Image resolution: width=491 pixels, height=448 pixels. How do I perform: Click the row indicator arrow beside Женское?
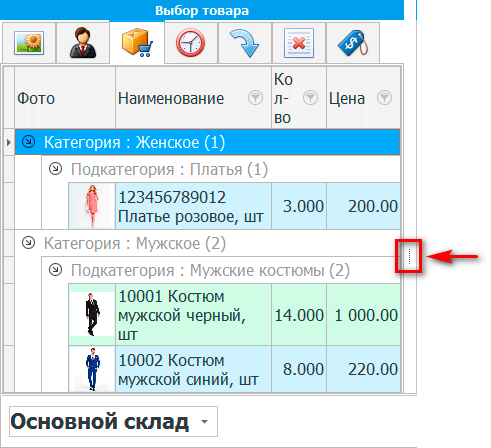(x=9, y=142)
